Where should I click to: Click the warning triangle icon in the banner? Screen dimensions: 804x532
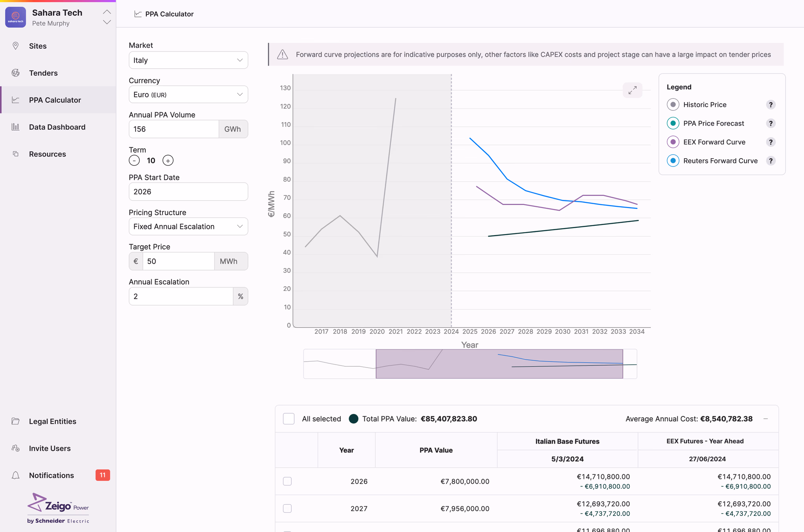[x=282, y=55]
